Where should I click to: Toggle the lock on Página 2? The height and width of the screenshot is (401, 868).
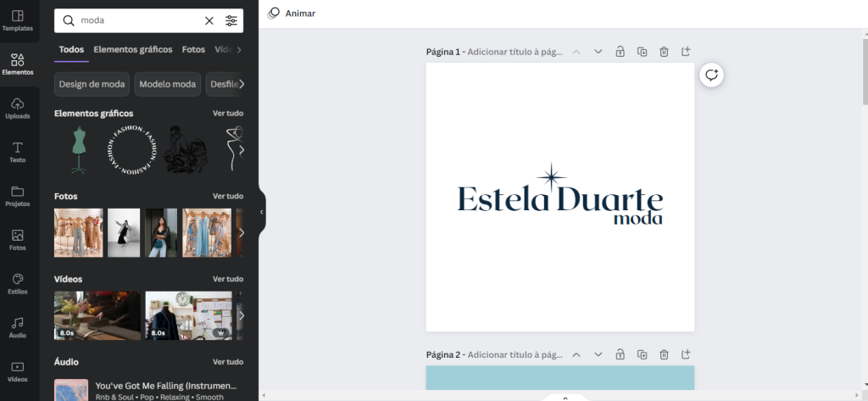click(620, 354)
